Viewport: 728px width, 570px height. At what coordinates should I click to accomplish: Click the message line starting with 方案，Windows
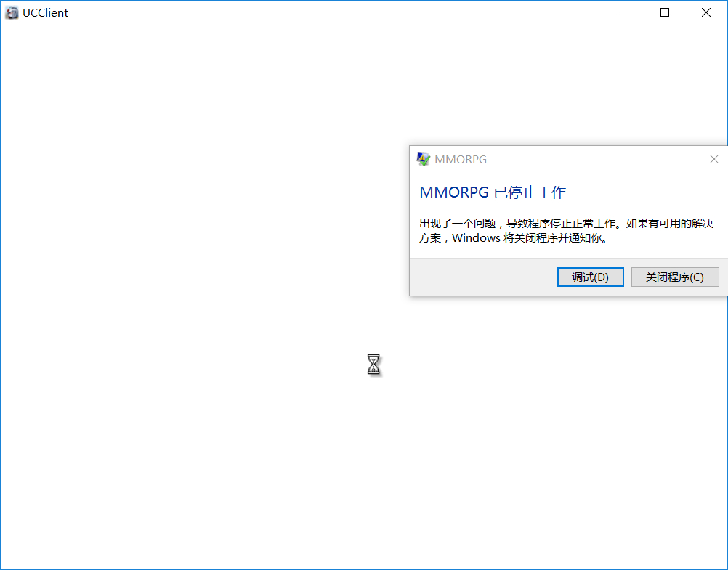point(514,238)
